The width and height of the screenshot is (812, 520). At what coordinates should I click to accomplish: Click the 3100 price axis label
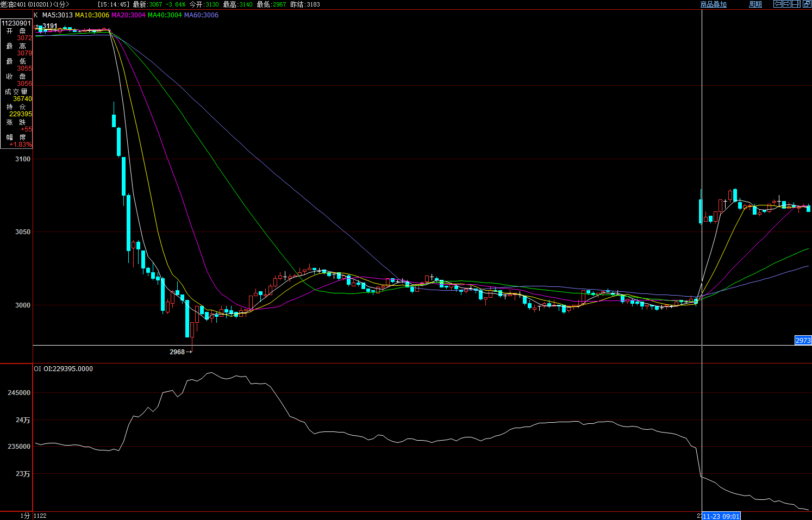pyautogui.click(x=23, y=159)
